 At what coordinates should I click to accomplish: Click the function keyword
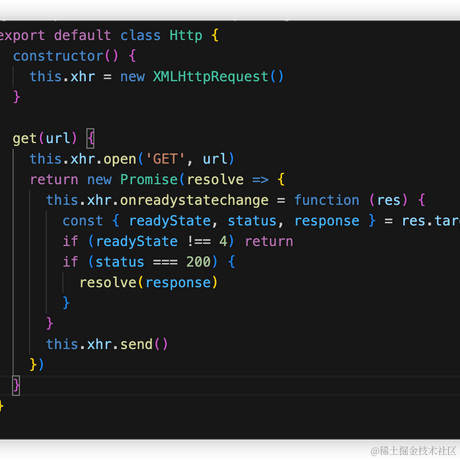tap(327, 200)
